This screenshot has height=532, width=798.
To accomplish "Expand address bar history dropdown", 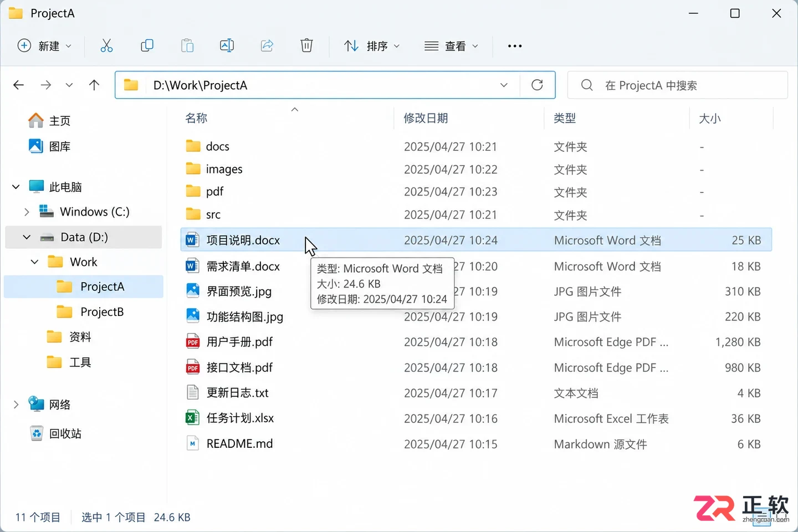I will point(504,85).
